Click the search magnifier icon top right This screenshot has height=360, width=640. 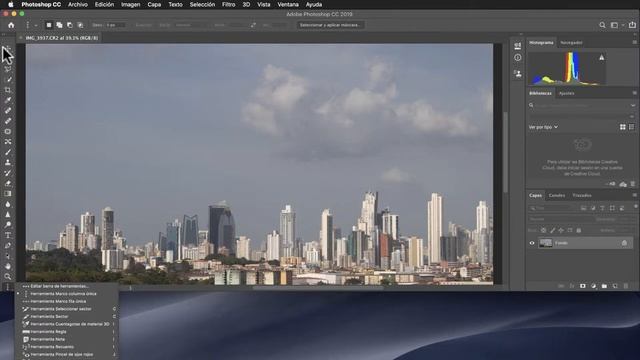tap(602, 25)
